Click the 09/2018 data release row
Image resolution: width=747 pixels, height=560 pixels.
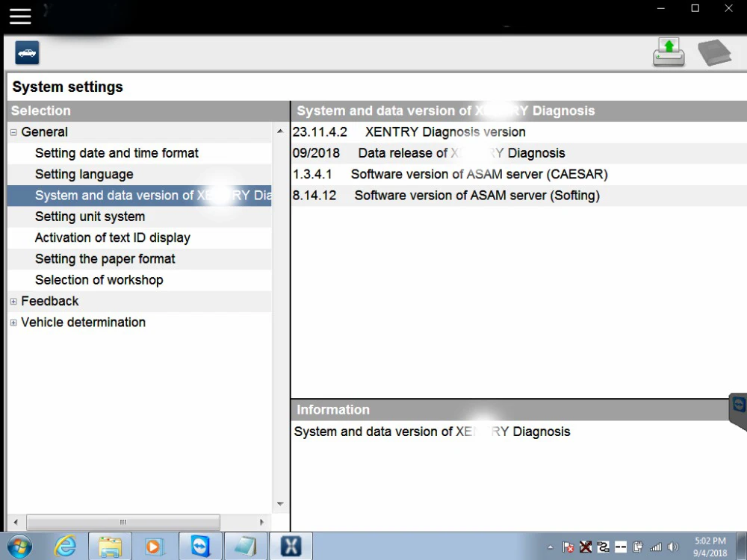tap(519, 153)
